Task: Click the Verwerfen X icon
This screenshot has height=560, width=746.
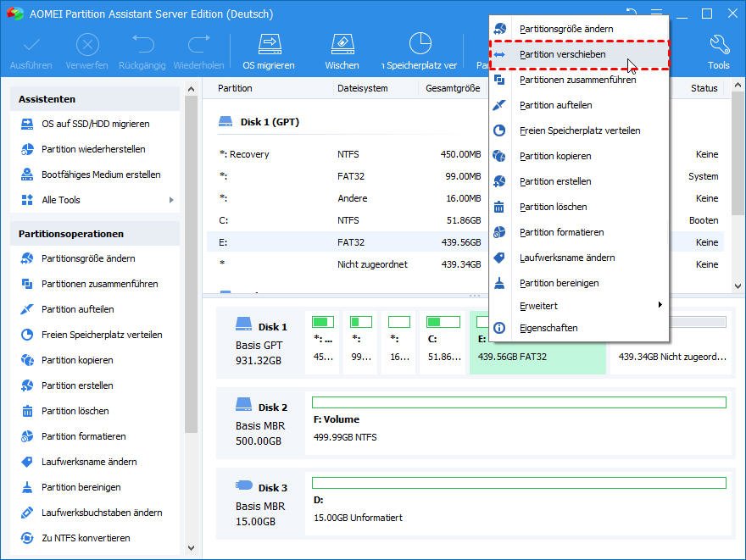Action: (x=87, y=45)
